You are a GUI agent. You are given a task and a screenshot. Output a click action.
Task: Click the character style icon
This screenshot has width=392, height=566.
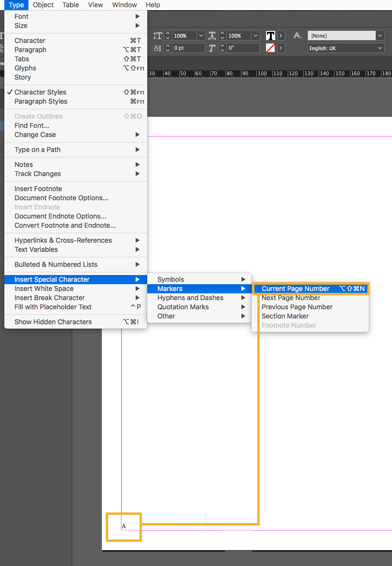click(298, 36)
